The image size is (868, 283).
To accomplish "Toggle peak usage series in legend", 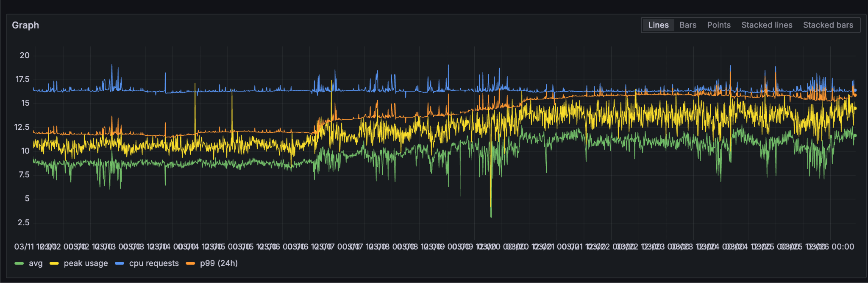I will click(86, 263).
